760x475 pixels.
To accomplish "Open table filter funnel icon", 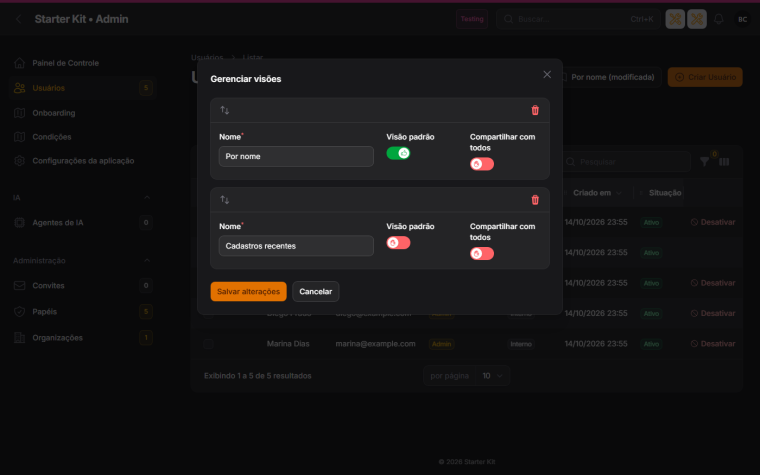I will (x=704, y=161).
